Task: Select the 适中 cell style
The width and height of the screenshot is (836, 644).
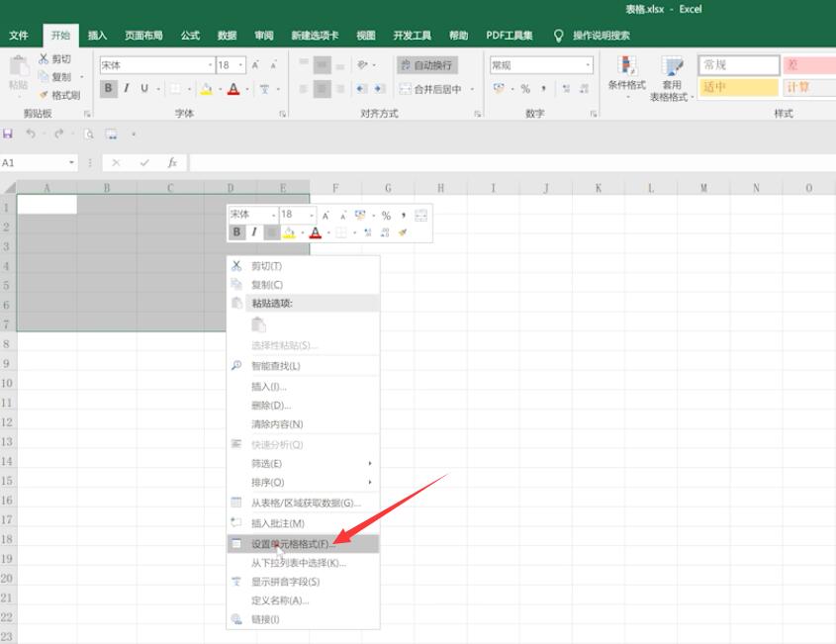Action: click(x=738, y=87)
